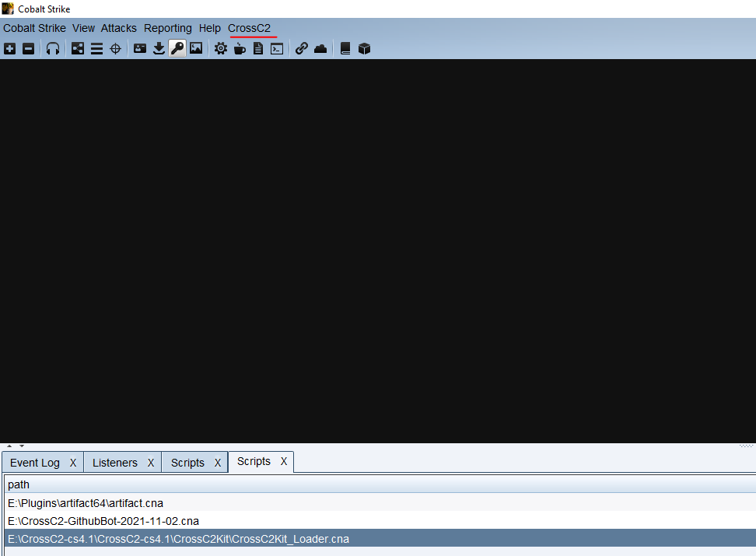Disconnect using the minus toolbar icon
The height and width of the screenshot is (556, 756).
(x=28, y=48)
